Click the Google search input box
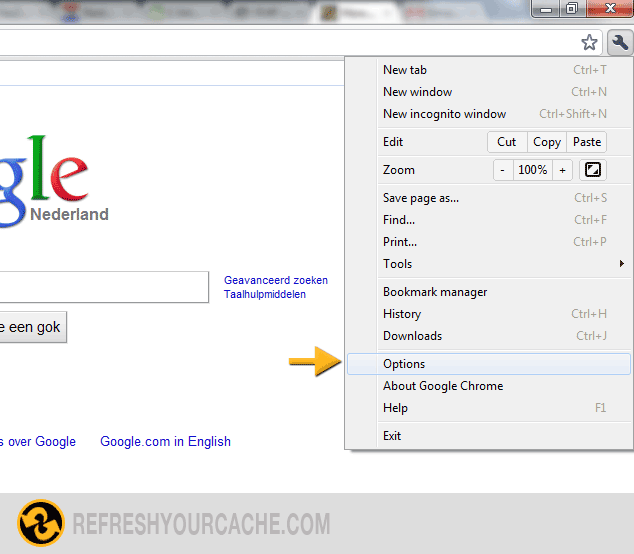 tap(104, 287)
